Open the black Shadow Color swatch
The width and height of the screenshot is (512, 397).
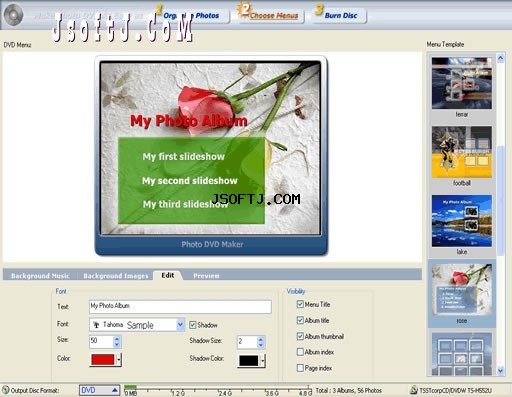(x=249, y=361)
